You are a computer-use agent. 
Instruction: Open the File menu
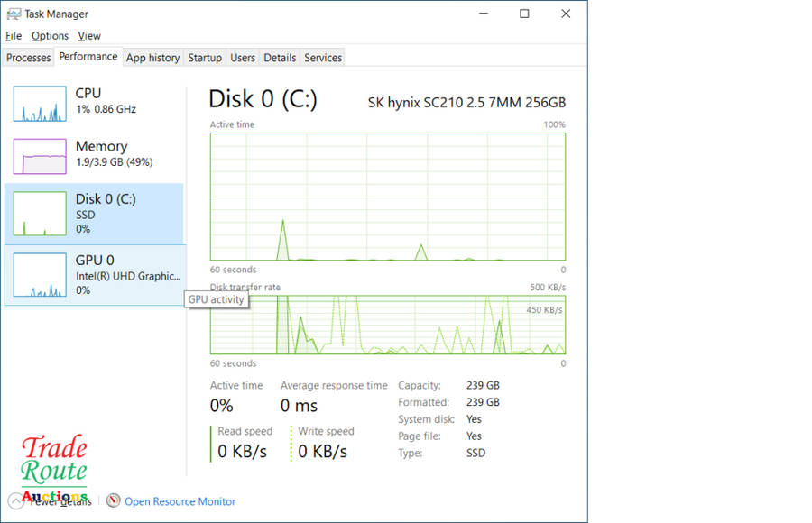[x=14, y=36]
